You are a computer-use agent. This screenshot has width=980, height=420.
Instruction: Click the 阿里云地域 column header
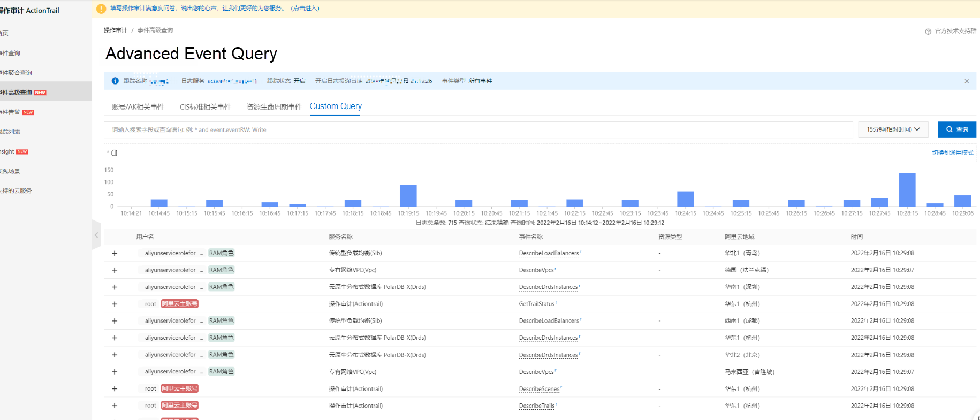point(739,237)
